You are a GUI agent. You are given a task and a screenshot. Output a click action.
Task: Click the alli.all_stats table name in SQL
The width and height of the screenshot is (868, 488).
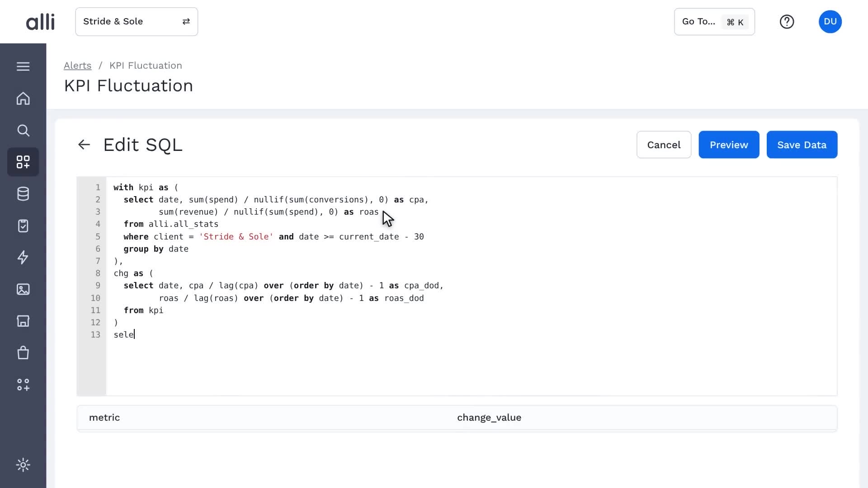pos(184,224)
